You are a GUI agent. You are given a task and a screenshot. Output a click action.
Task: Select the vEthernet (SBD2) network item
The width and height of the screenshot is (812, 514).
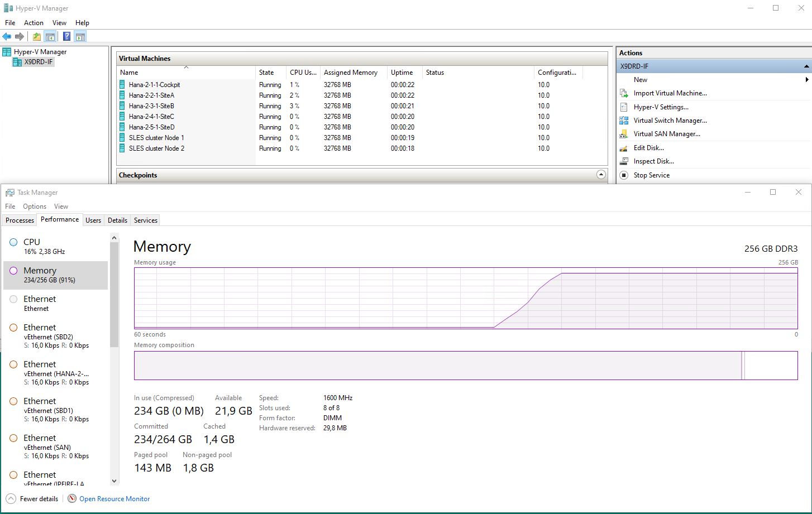tap(56, 336)
